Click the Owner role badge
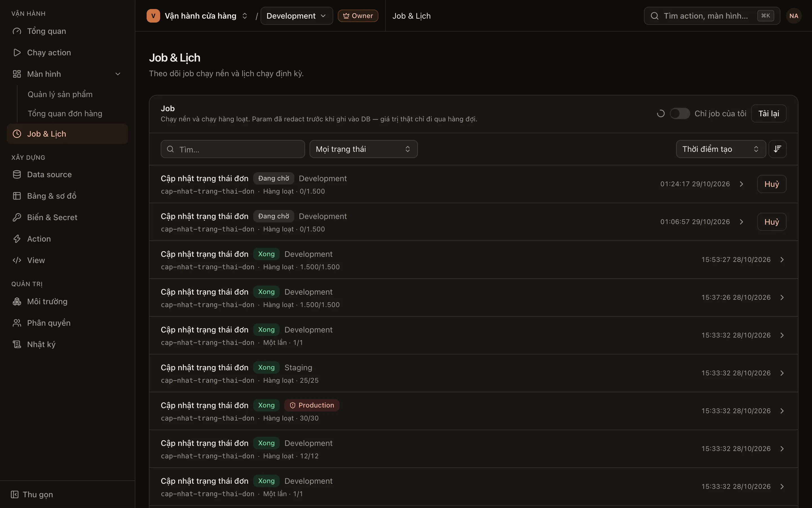The image size is (812, 508). point(358,16)
